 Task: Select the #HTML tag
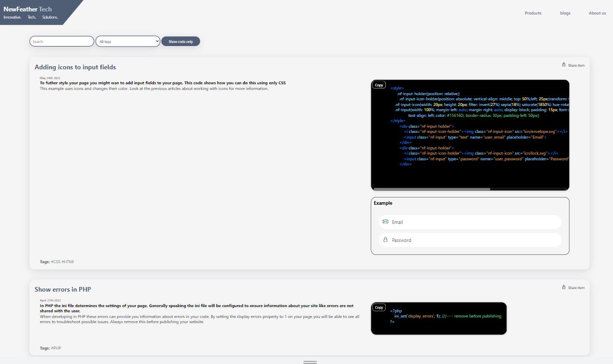coord(68,262)
